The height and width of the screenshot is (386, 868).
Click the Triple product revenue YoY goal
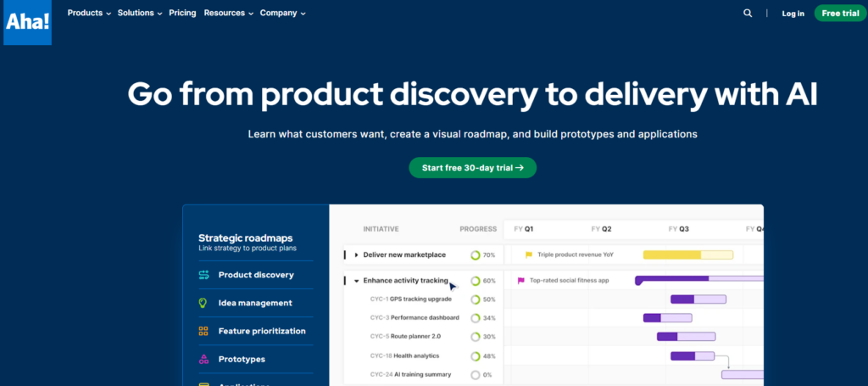[x=576, y=255]
